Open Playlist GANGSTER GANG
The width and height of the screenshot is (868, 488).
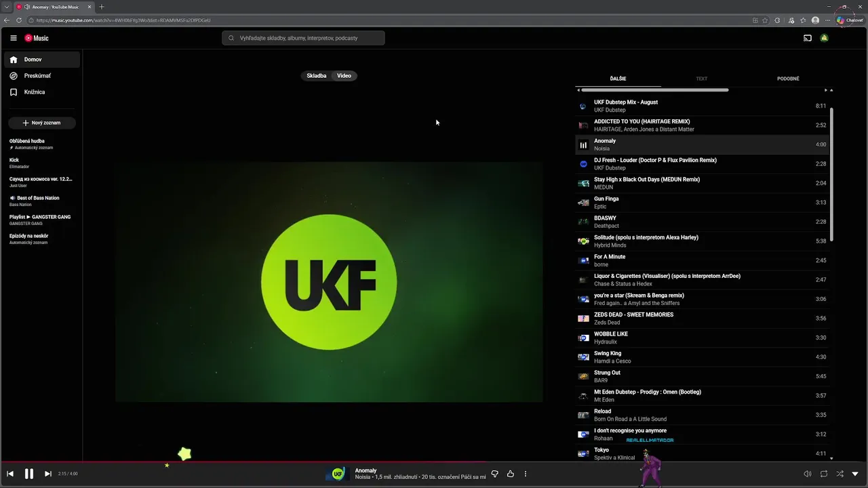click(x=42, y=220)
